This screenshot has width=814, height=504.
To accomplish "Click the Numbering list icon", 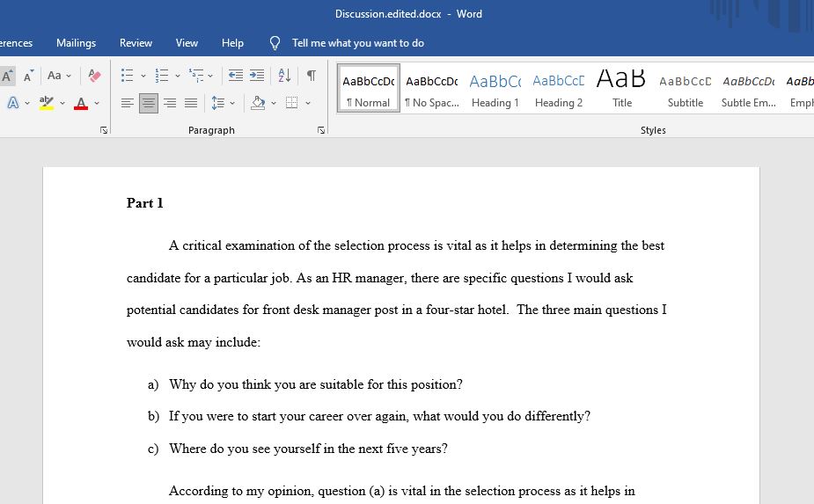I will [x=162, y=76].
